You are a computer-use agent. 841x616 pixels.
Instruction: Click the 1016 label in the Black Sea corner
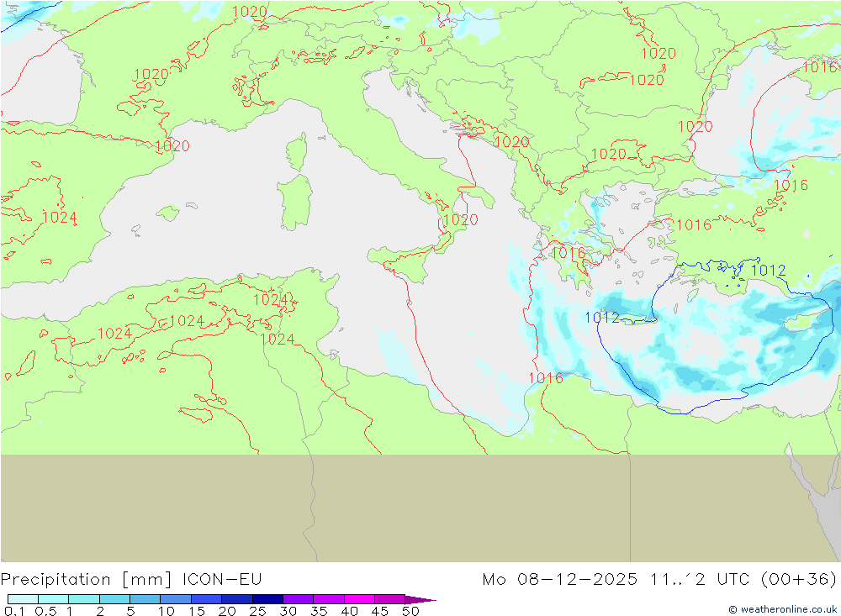tap(819, 67)
